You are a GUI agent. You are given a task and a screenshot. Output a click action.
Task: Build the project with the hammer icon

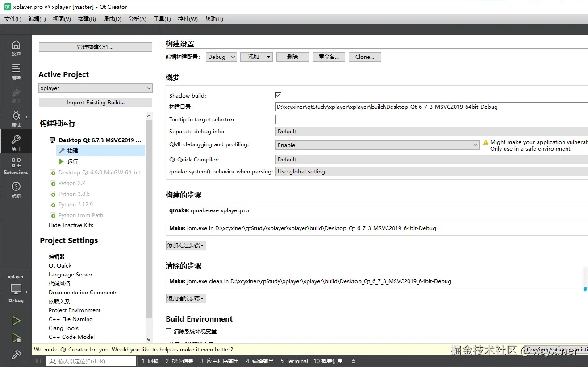(x=16, y=355)
